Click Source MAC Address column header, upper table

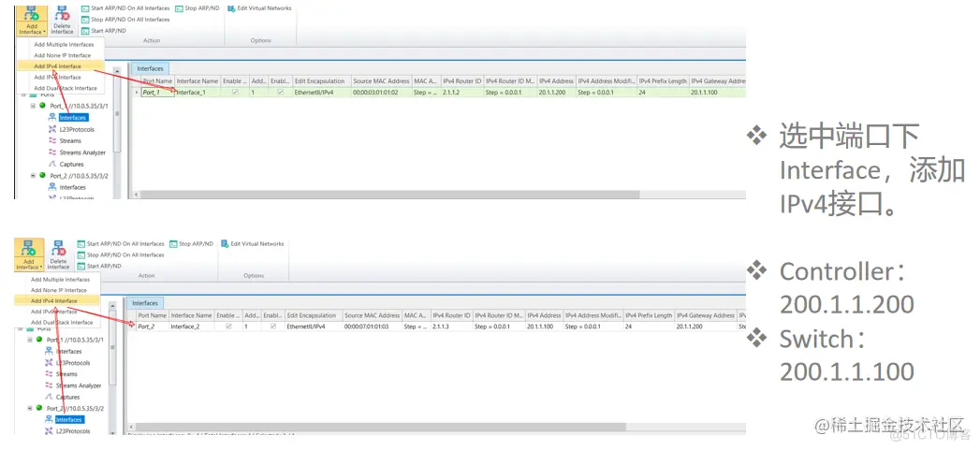381,81
